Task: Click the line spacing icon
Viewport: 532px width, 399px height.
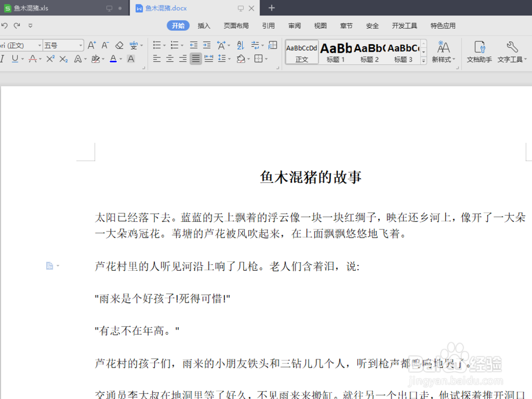Action: (222, 59)
